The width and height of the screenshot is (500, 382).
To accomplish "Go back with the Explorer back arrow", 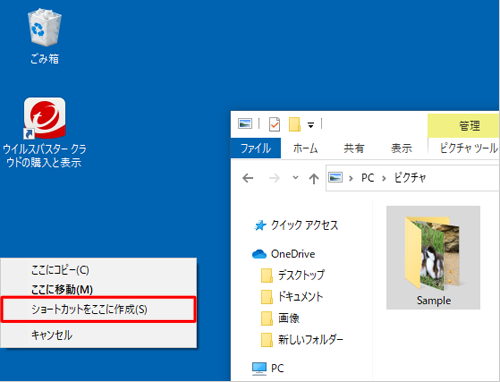I will point(248,178).
